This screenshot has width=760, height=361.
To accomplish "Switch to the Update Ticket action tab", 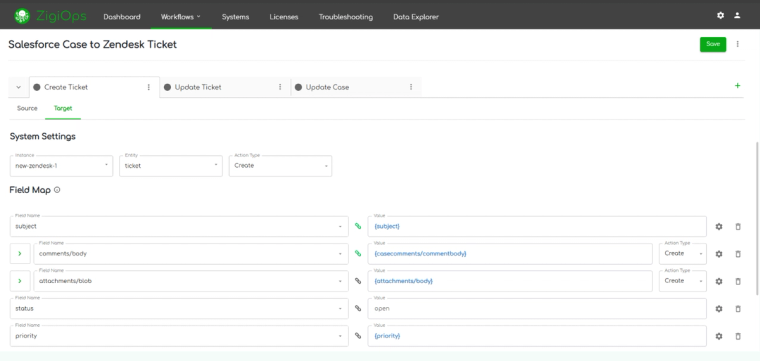I will click(198, 87).
